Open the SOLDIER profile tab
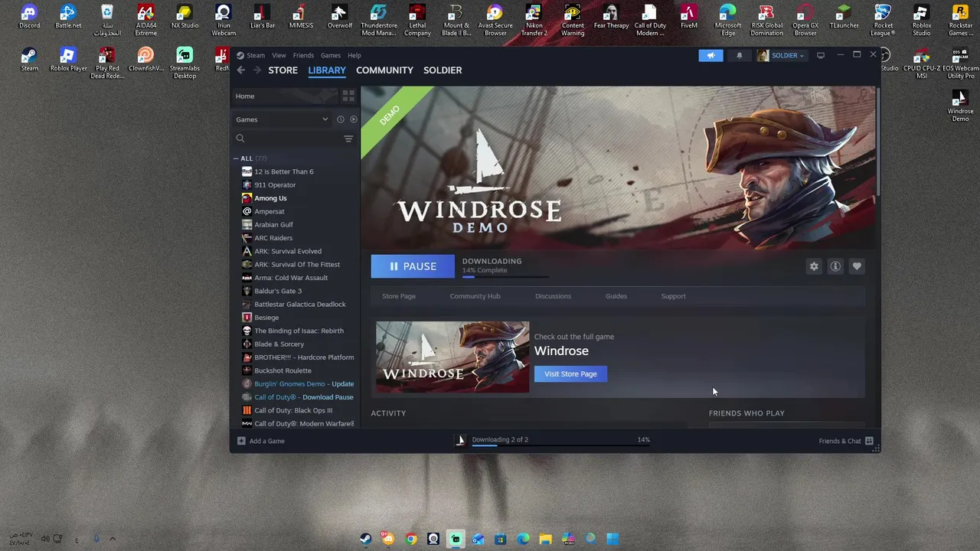The height and width of the screenshot is (551, 980). pyautogui.click(x=443, y=70)
